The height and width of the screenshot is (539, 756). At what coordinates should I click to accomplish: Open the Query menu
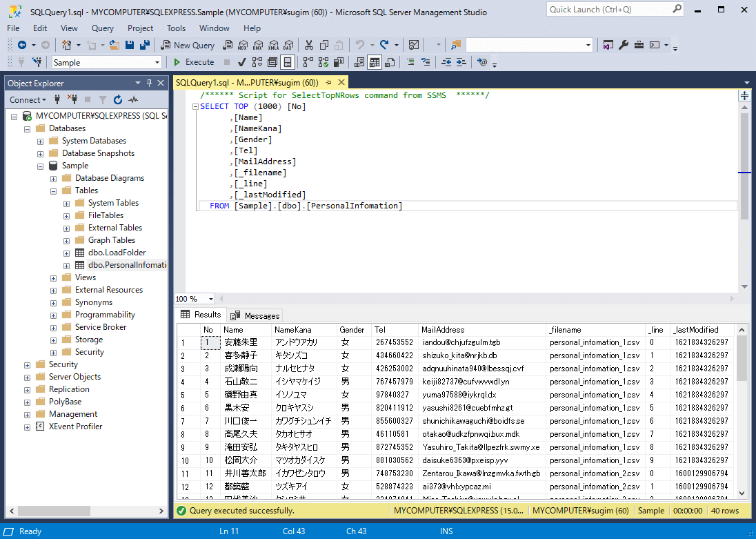pyautogui.click(x=103, y=28)
